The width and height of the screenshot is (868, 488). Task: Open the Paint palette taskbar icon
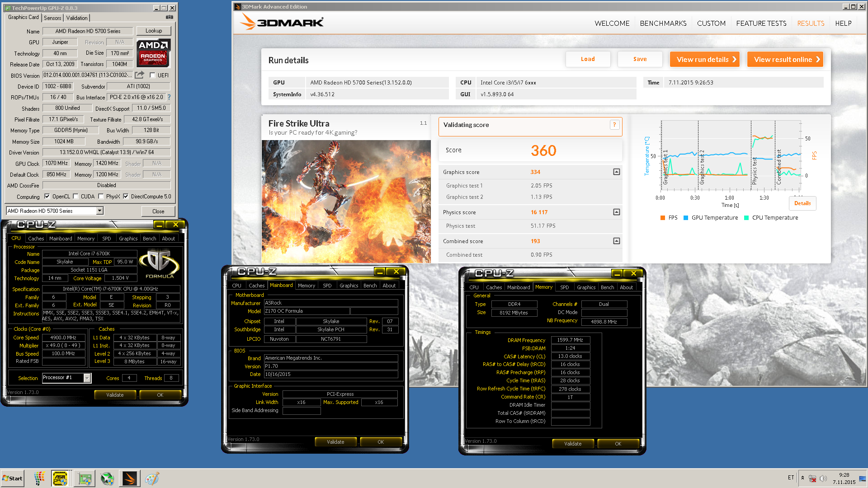click(x=152, y=479)
